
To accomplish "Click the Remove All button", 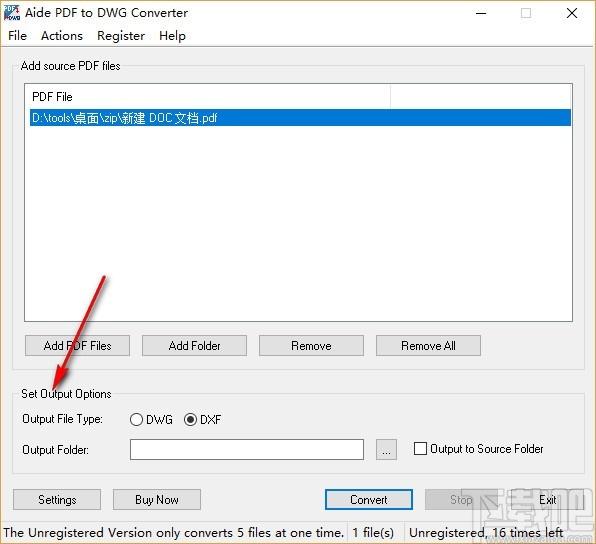I will pos(428,346).
